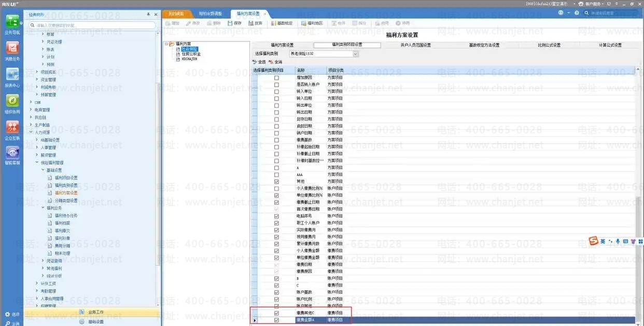Click the 全消 deselect-all button
Viewport: 644px width, 326px height.
pyautogui.click(x=275, y=62)
